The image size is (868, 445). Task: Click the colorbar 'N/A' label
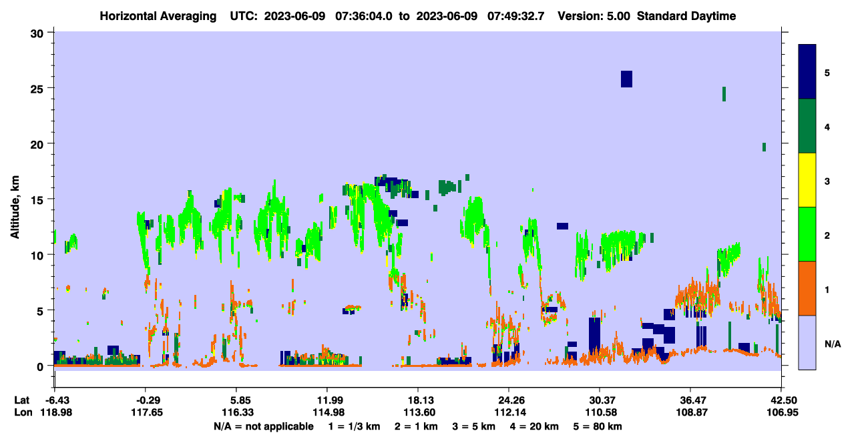click(832, 344)
